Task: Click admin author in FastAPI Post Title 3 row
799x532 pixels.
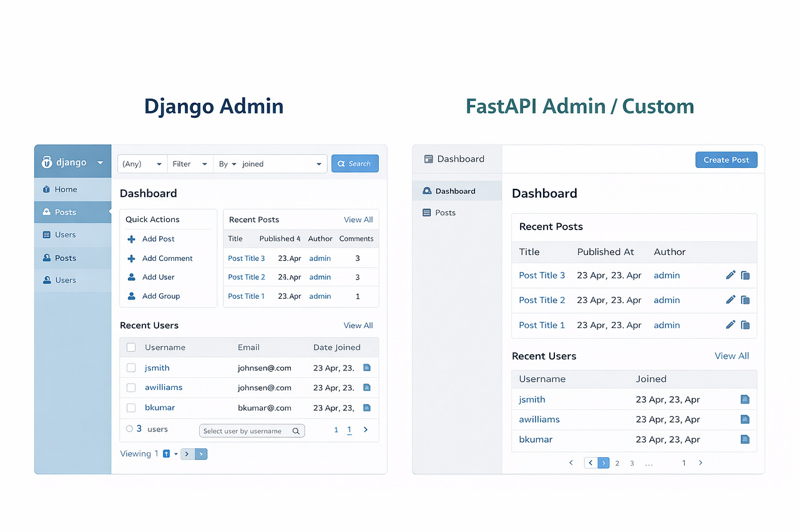Action: tap(667, 275)
